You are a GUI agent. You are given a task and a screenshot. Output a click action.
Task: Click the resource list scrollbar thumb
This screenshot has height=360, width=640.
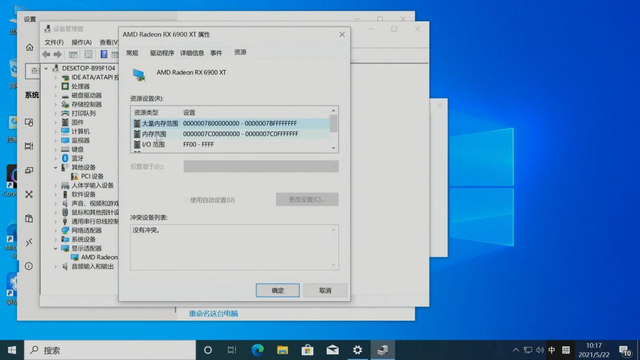pyautogui.click(x=333, y=124)
